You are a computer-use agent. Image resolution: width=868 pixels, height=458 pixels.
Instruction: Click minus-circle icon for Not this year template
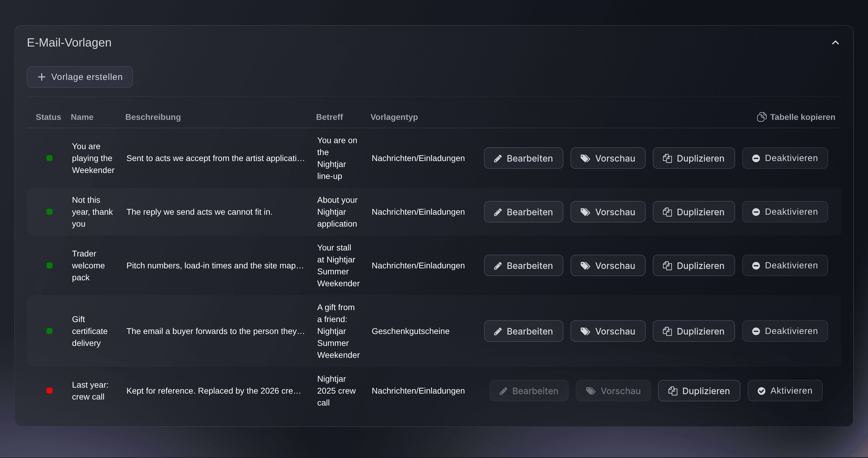tap(756, 212)
